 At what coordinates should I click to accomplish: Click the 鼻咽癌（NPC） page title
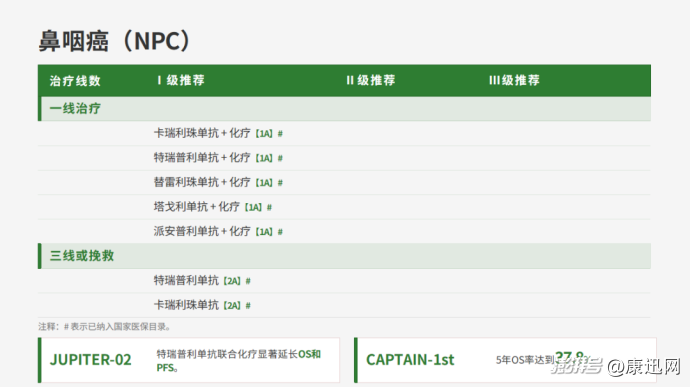coord(115,41)
